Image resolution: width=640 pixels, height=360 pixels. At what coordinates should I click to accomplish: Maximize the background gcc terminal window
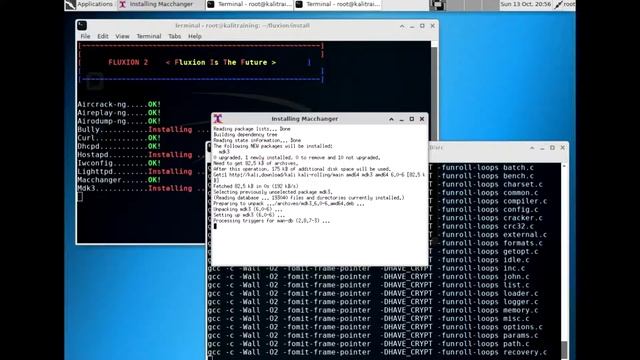552,148
